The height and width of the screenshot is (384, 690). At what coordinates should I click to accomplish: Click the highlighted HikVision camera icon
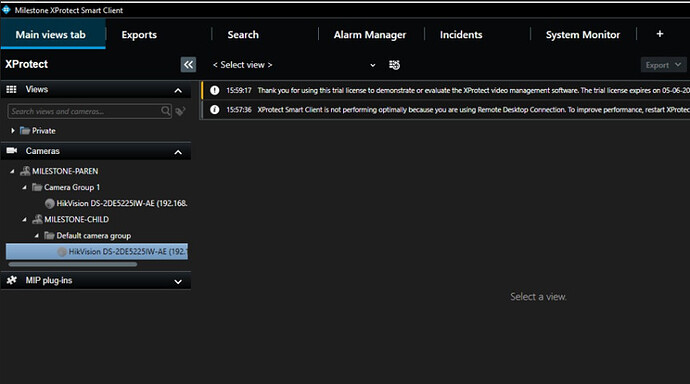point(62,252)
